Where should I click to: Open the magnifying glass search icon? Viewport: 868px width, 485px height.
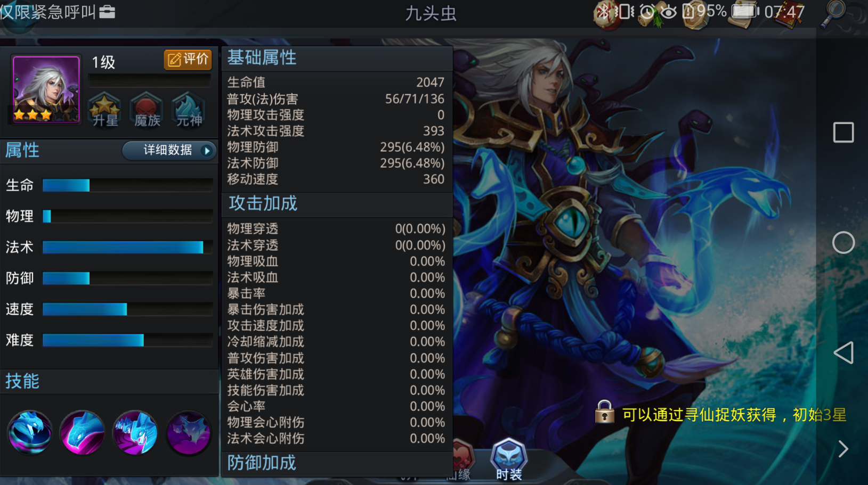(x=834, y=13)
